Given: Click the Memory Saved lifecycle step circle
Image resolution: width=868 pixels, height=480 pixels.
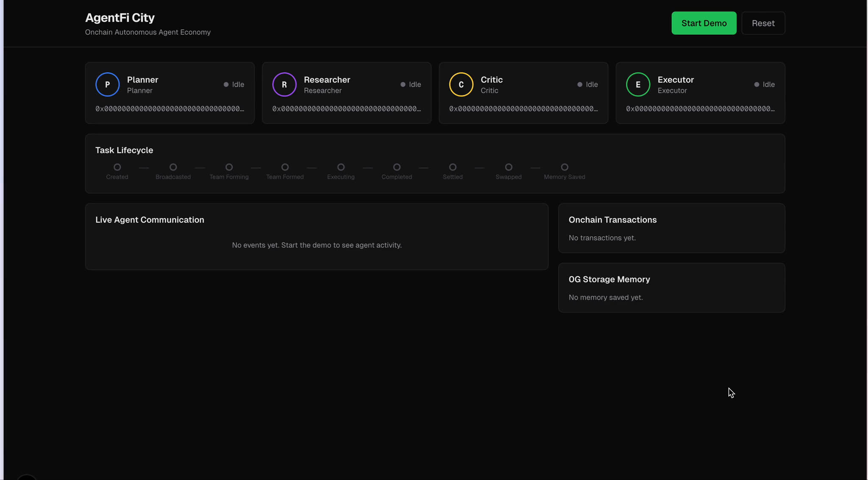Looking at the screenshot, I should coord(565,167).
